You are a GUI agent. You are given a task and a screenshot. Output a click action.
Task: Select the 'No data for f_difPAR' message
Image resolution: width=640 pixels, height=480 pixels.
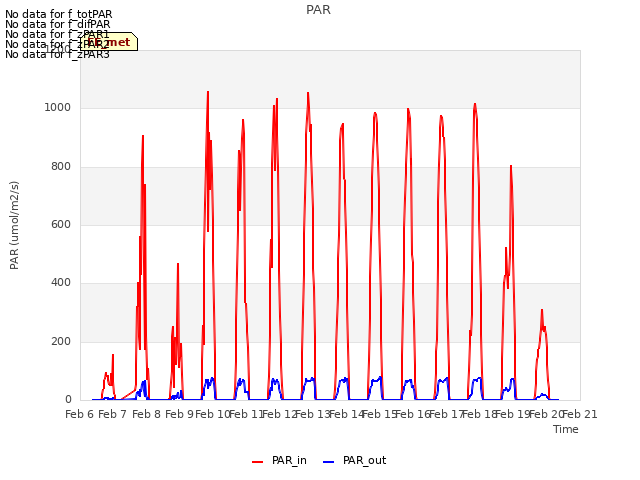(x=58, y=24)
